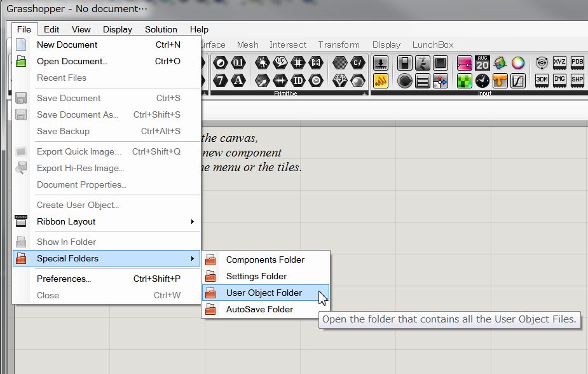Expand the Primitive panel plus button
The width and height of the screenshot is (588, 374).
click(364, 93)
